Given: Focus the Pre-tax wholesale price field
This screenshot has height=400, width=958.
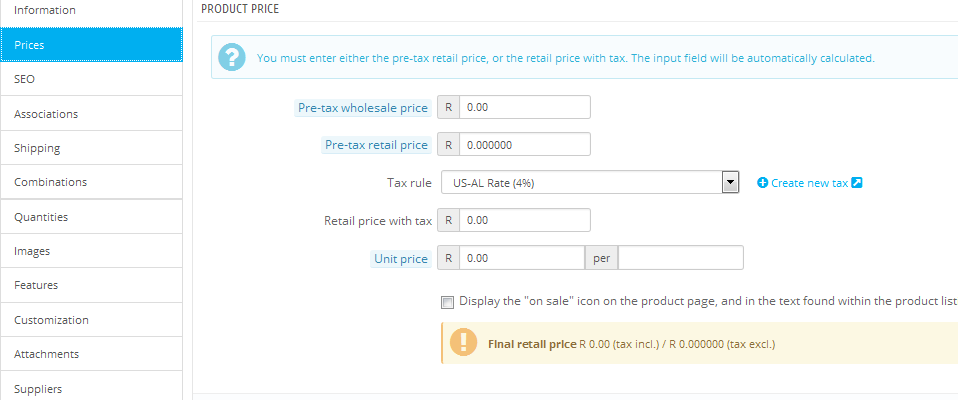Looking at the screenshot, I should coord(524,107).
